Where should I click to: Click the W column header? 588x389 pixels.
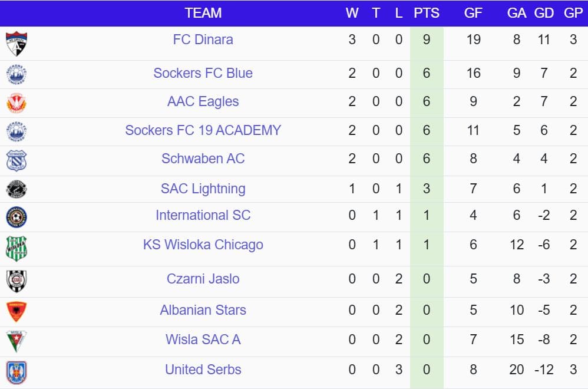[352, 13]
